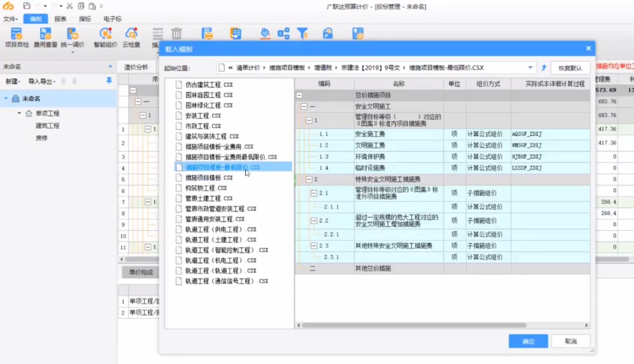Viewport: 634px width, 364px height.
Task: Open the 导入导出 dropdown
Action: pos(42,81)
